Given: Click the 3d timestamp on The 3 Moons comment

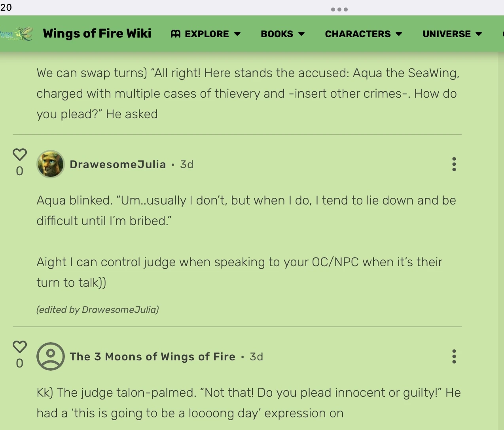Looking at the screenshot, I should 256,357.
